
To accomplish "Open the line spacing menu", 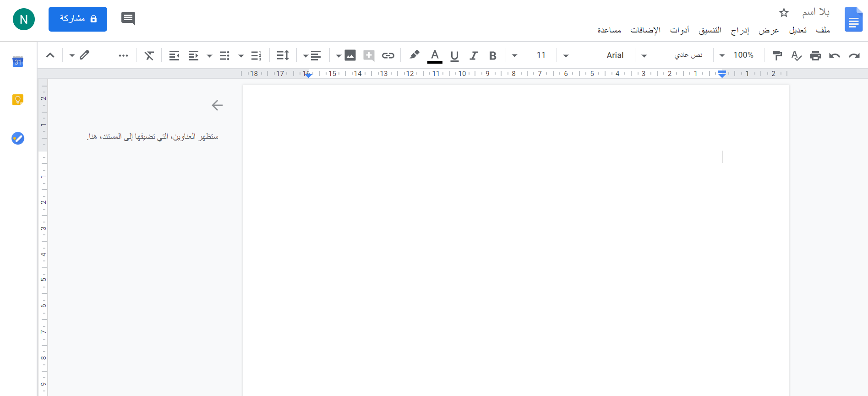I will click(283, 55).
